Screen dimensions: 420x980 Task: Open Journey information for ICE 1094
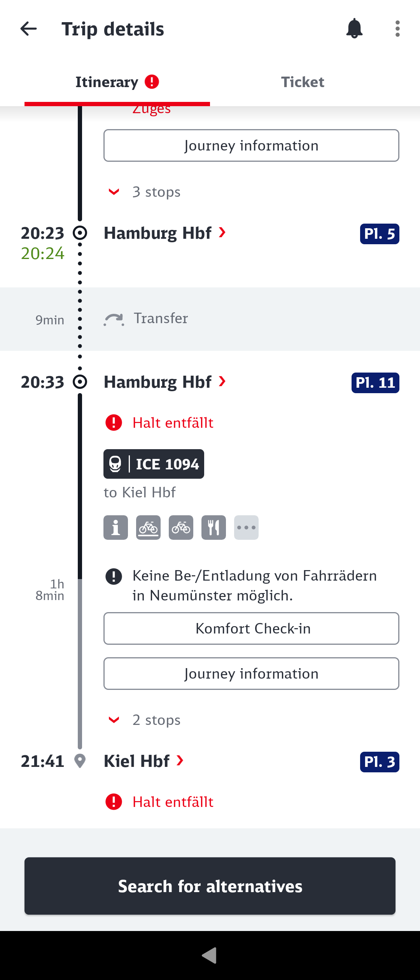coord(251,674)
